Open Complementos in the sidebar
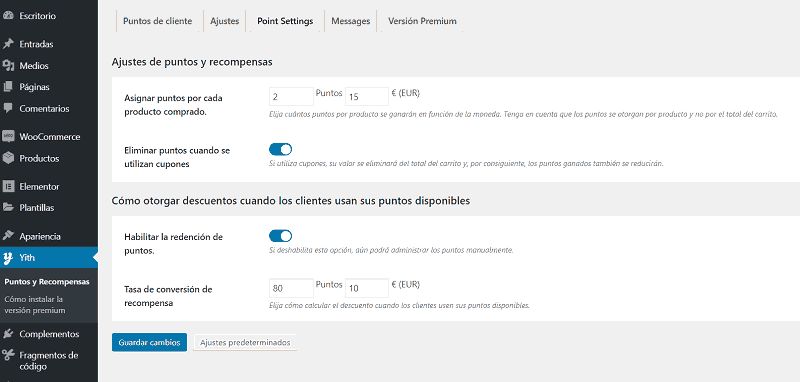This screenshot has width=800, height=382. 48,334
